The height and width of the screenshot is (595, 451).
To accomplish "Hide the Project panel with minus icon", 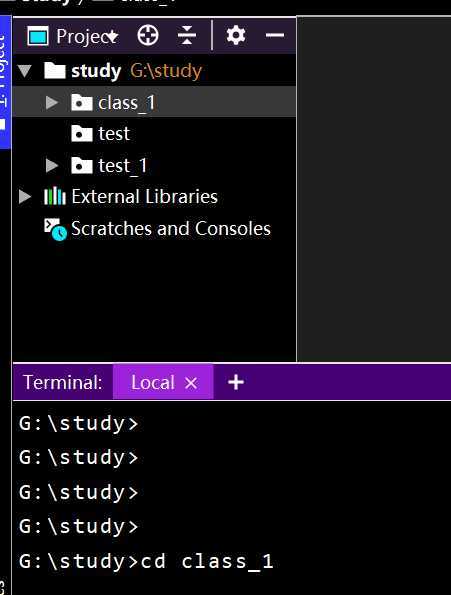I will (x=275, y=35).
